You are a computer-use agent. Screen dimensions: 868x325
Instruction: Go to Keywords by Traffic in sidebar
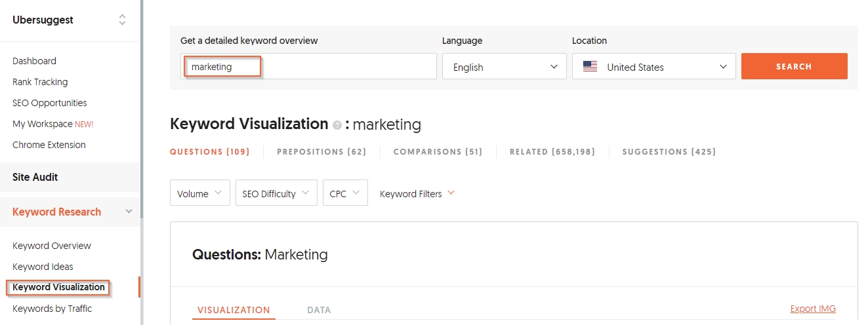[52, 309]
